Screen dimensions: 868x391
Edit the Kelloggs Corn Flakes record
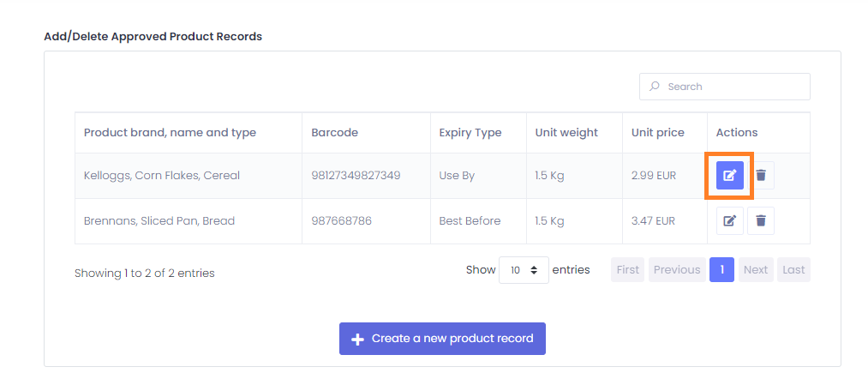729,176
